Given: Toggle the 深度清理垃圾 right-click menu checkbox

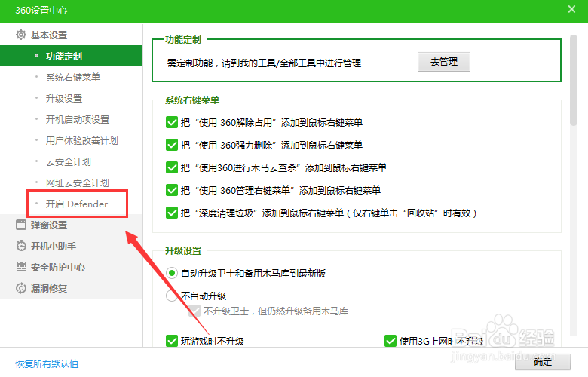Looking at the screenshot, I should click(172, 213).
